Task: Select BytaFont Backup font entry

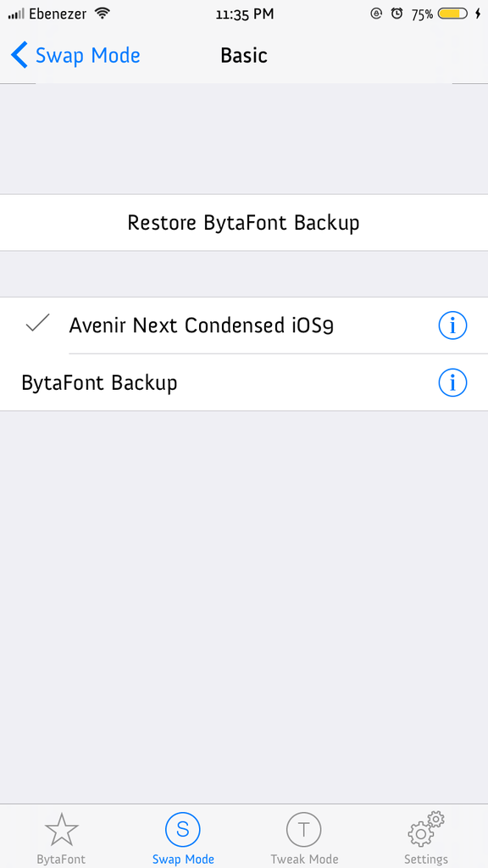Action: [244, 382]
